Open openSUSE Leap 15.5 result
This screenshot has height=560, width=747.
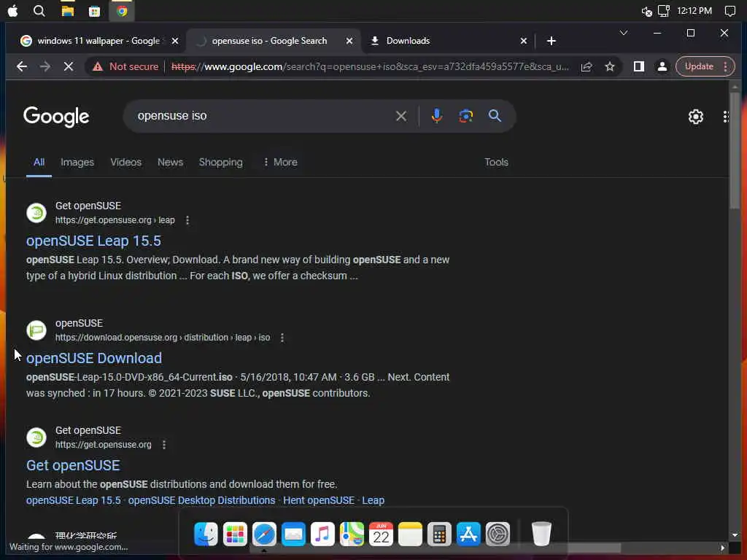[93, 241]
